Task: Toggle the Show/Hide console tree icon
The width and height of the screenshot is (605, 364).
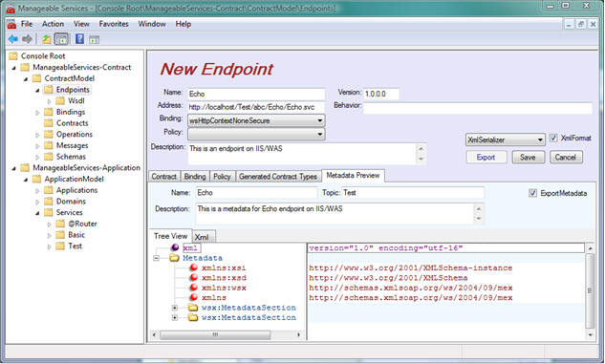Action: coord(61,39)
